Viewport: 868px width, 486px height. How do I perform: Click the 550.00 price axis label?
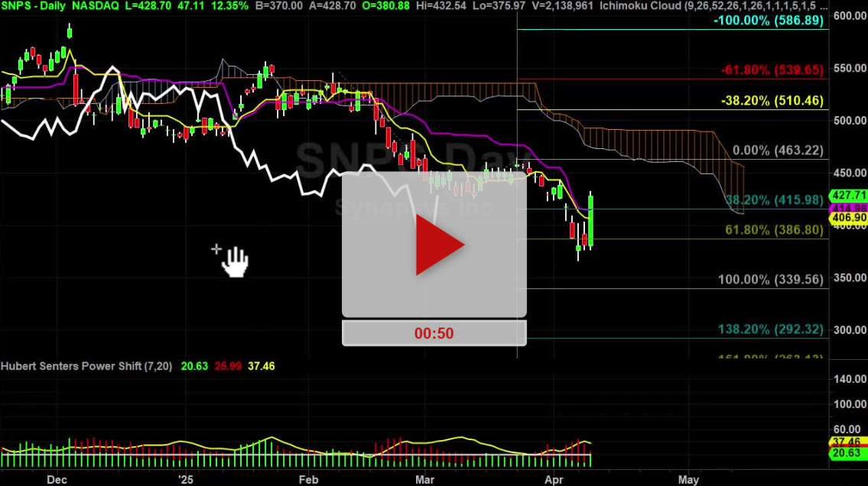(850, 68)
